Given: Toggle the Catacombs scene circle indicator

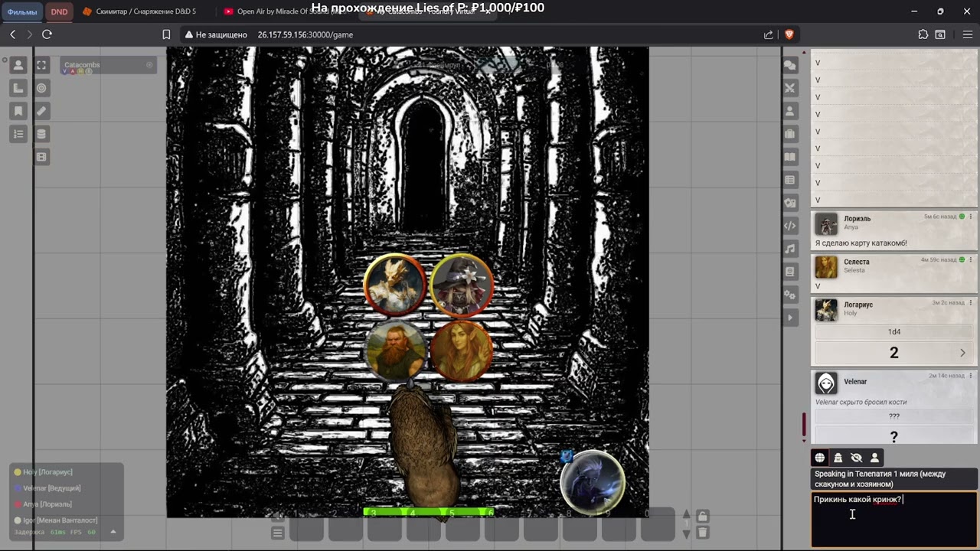Looking at the screenshot, I should tap(149, 65).
